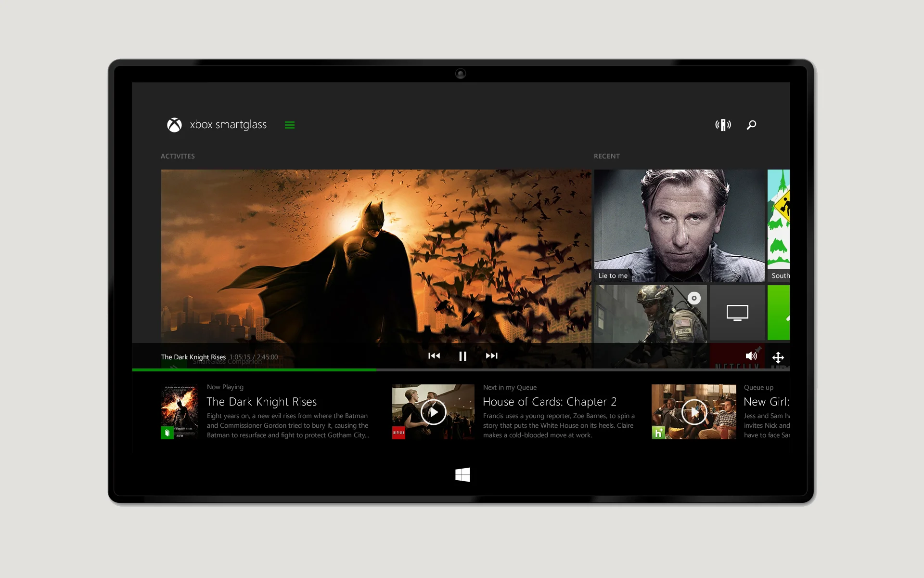Open the green hamburger menu

click(289, 125)
